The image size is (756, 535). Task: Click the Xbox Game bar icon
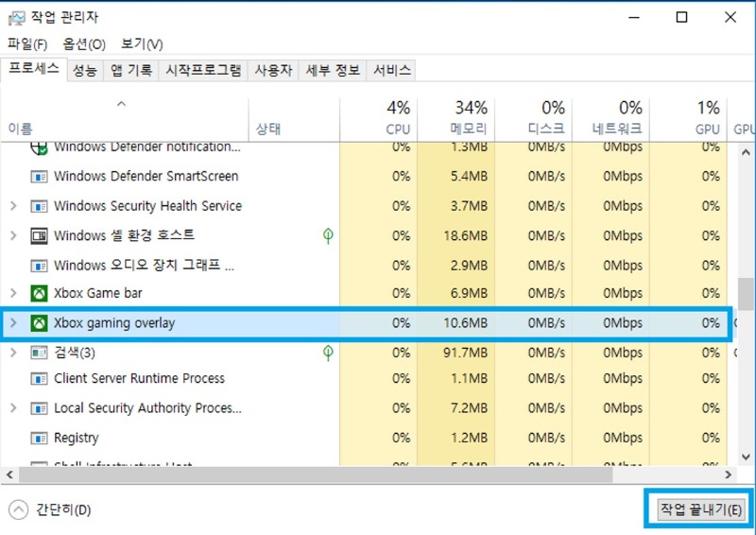pos(39,293)
